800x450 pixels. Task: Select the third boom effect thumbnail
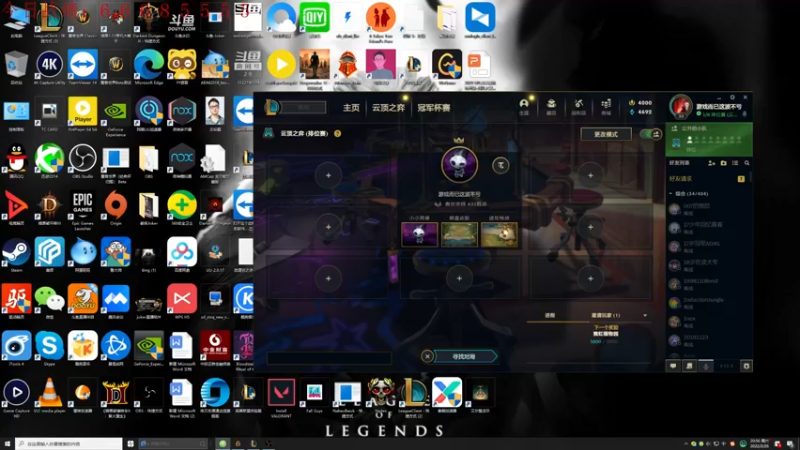coord(499,234)
